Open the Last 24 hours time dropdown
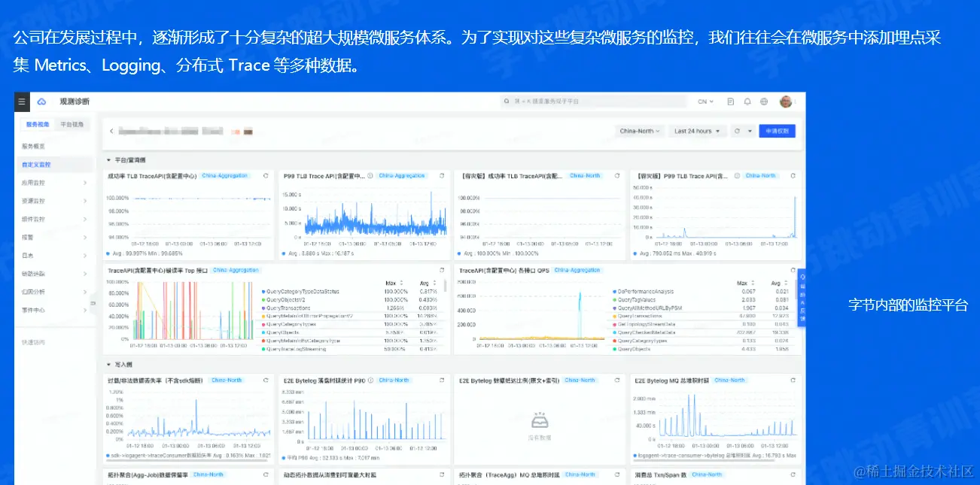 [x=697, y=131]
